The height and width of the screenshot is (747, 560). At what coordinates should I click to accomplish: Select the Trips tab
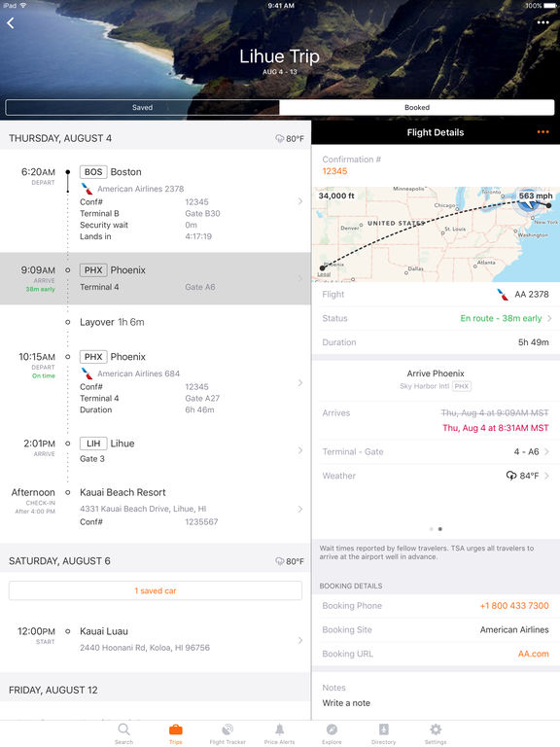[x=176, y=733]
